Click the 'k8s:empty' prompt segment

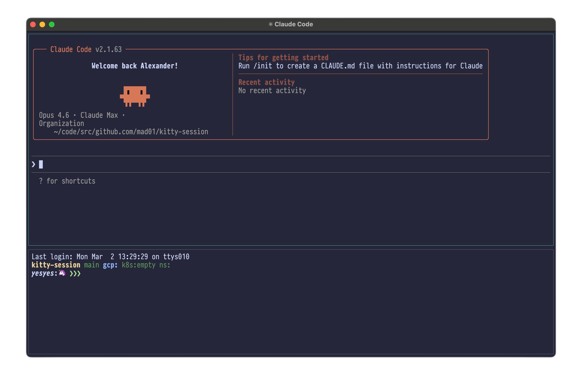(138, 265)
